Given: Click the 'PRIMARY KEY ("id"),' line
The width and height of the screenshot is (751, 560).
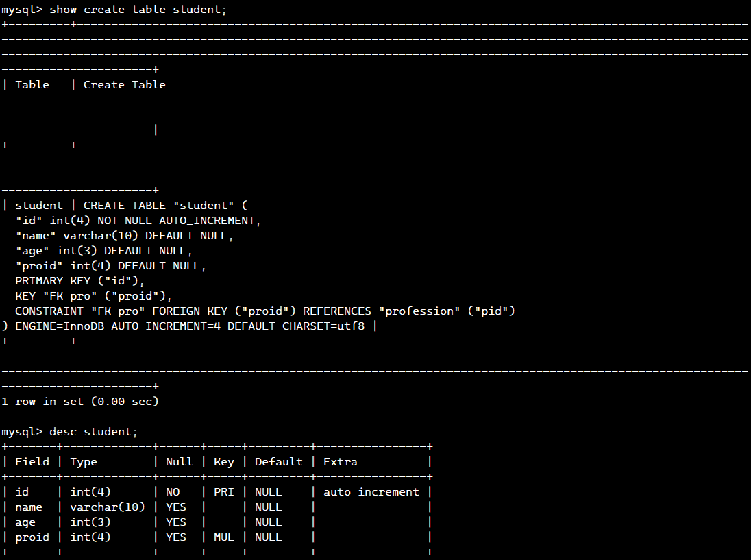Looking at the screenshot, I should [x=79, y=281].
